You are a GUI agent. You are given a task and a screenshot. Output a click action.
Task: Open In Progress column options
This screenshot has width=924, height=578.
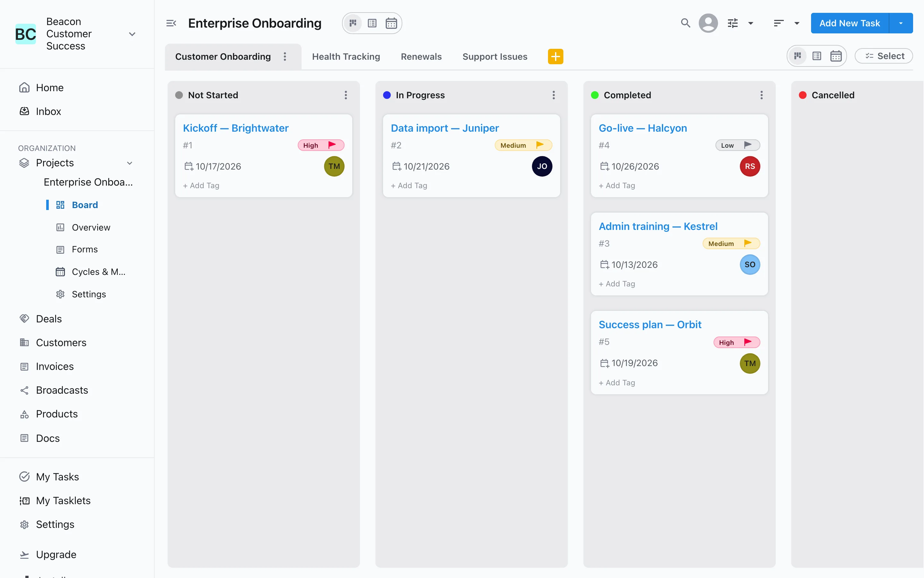(x=553, y=95)
